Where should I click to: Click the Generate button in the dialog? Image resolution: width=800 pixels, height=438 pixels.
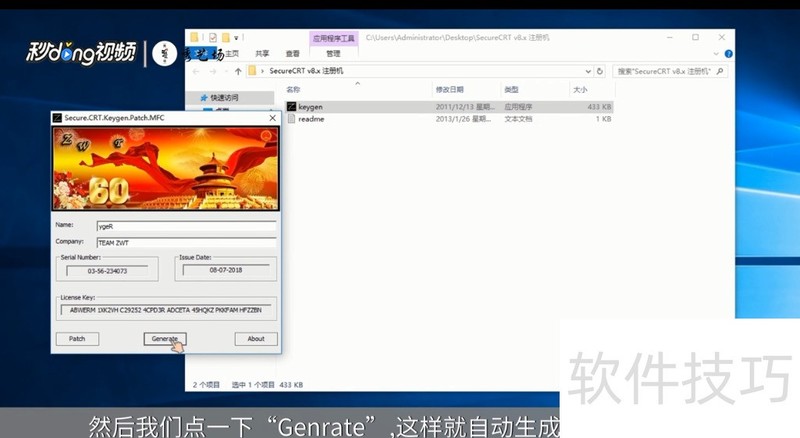(x=165, y=339)
